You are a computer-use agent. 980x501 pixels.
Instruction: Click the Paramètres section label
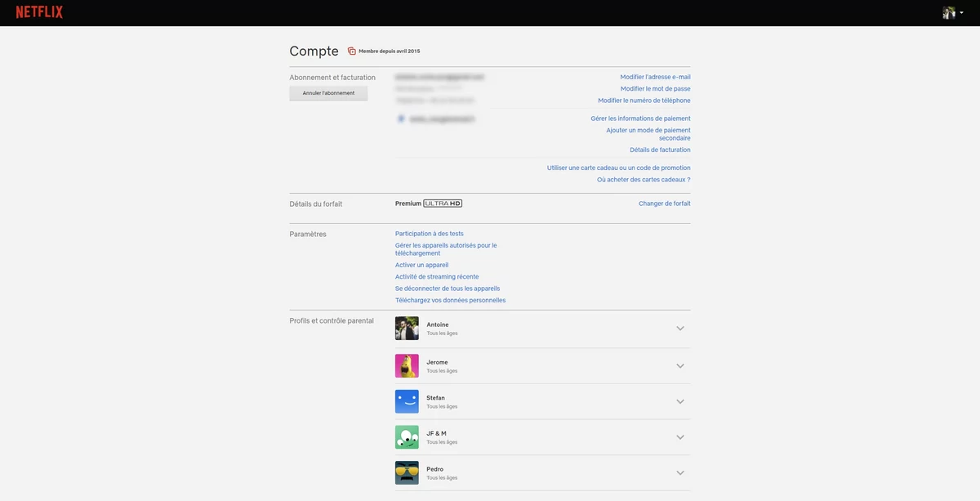308,235
